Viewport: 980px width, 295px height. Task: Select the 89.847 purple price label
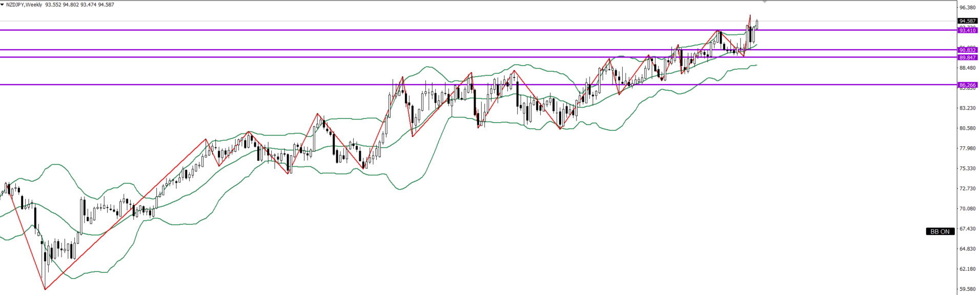point(967,57)
